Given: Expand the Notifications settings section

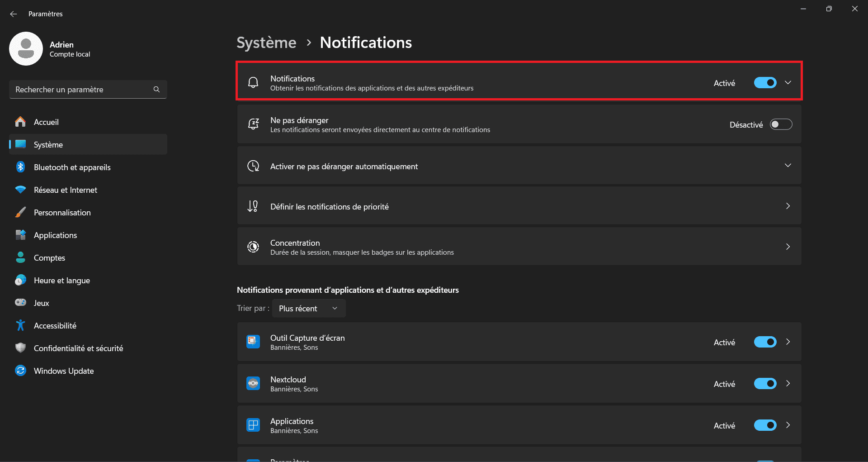Looking at the screenshot, I should point(788,82).
